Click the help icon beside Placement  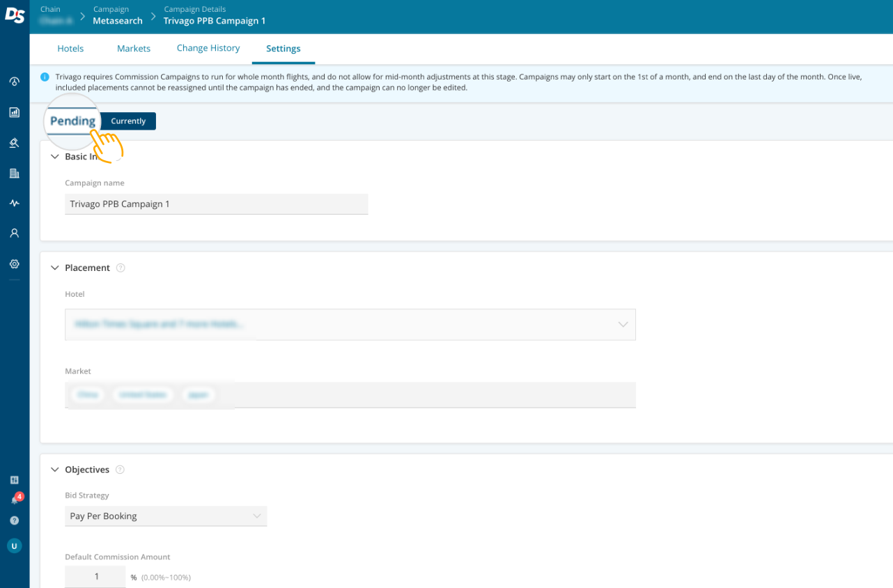coord(121,268)
